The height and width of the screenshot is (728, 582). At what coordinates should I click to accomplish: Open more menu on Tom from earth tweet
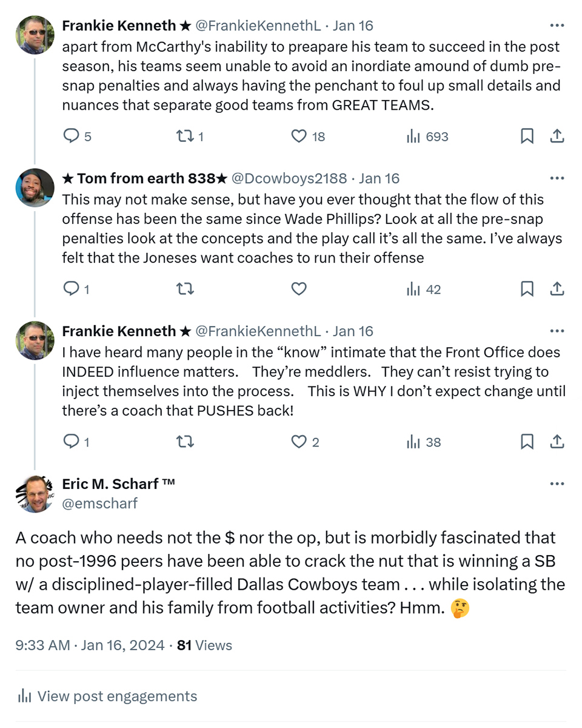point(557,178)
